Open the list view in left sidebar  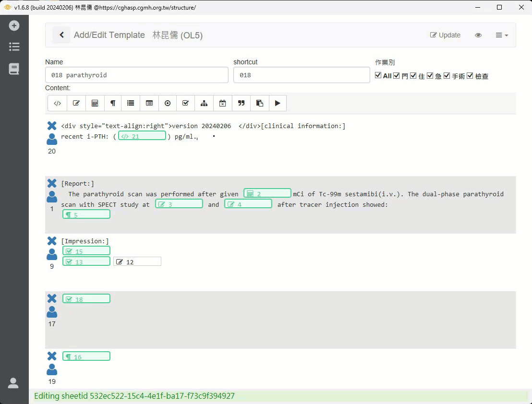14,47
